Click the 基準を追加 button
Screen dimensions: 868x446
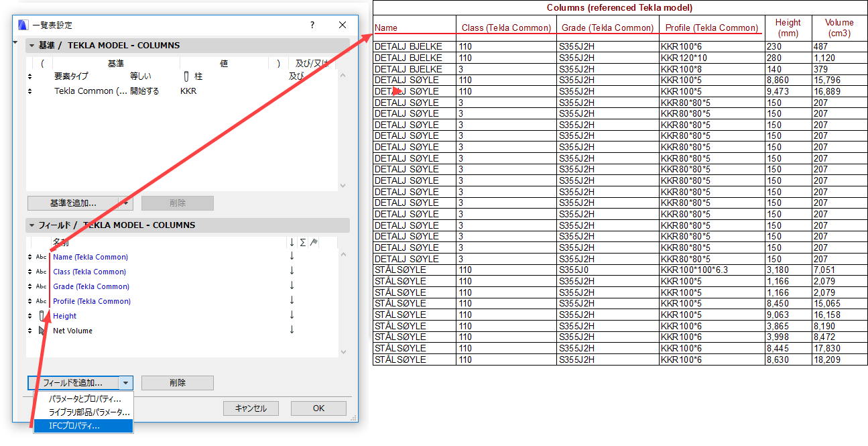(73, 203)
